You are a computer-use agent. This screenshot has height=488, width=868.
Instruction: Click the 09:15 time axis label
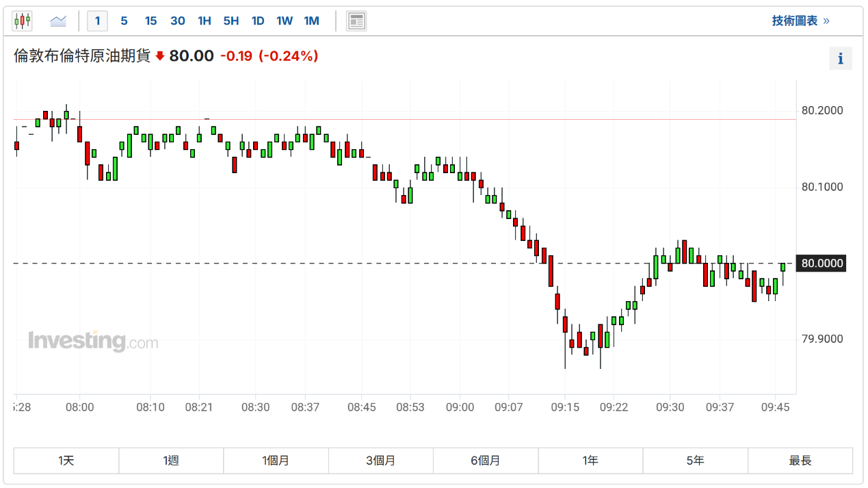565,407
